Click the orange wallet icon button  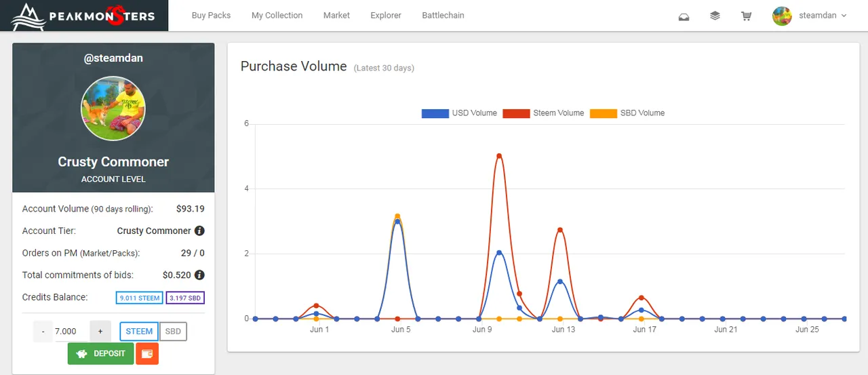click(x=147, y=353)
